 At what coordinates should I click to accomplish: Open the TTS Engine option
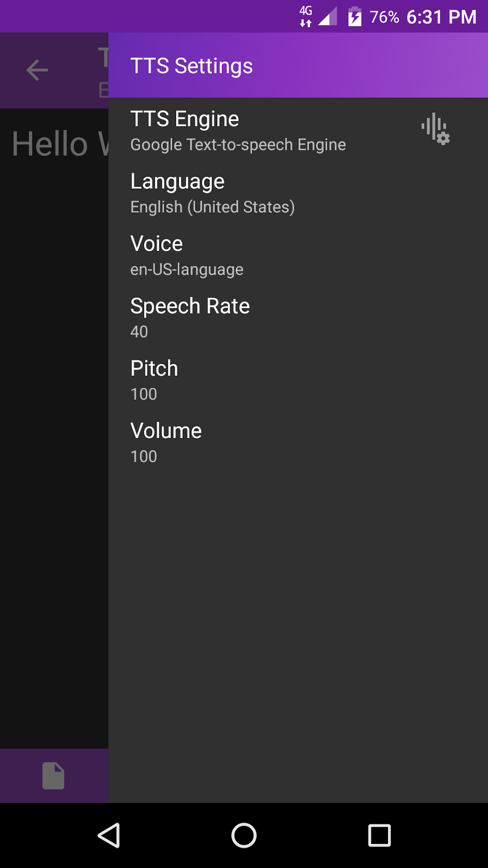coord(185,119)
